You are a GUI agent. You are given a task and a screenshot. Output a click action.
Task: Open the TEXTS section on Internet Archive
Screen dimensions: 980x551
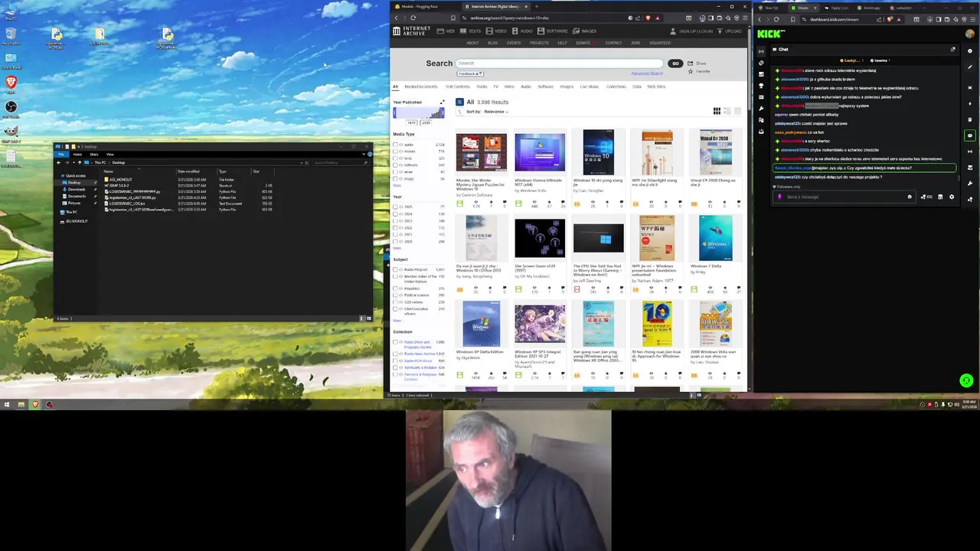[x=470, y=31]
